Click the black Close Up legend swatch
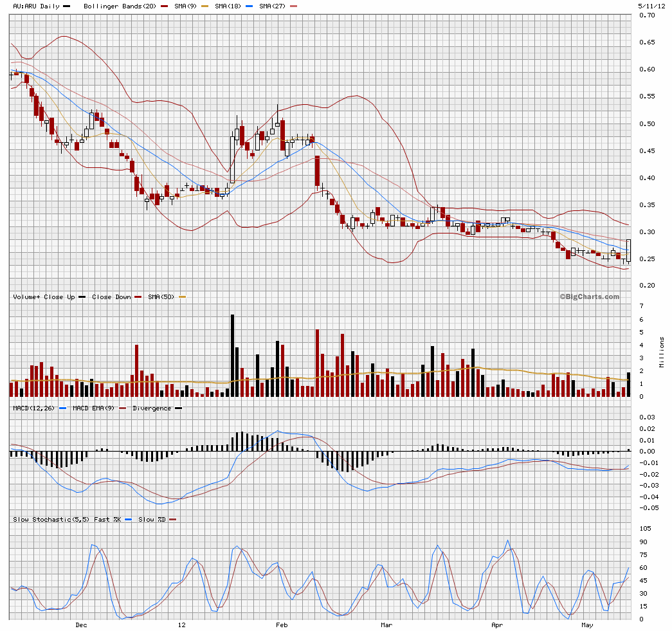This screenshot has height=631, width=672. pos(82,297)
